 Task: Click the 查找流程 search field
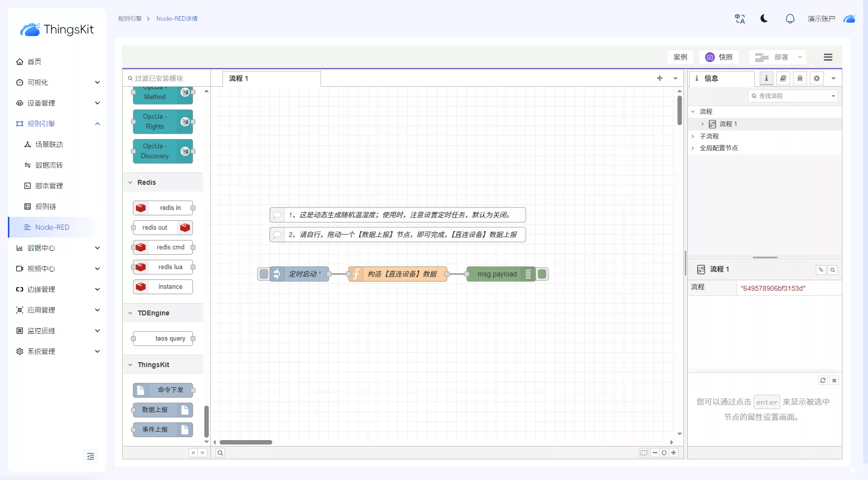[793, 96]
